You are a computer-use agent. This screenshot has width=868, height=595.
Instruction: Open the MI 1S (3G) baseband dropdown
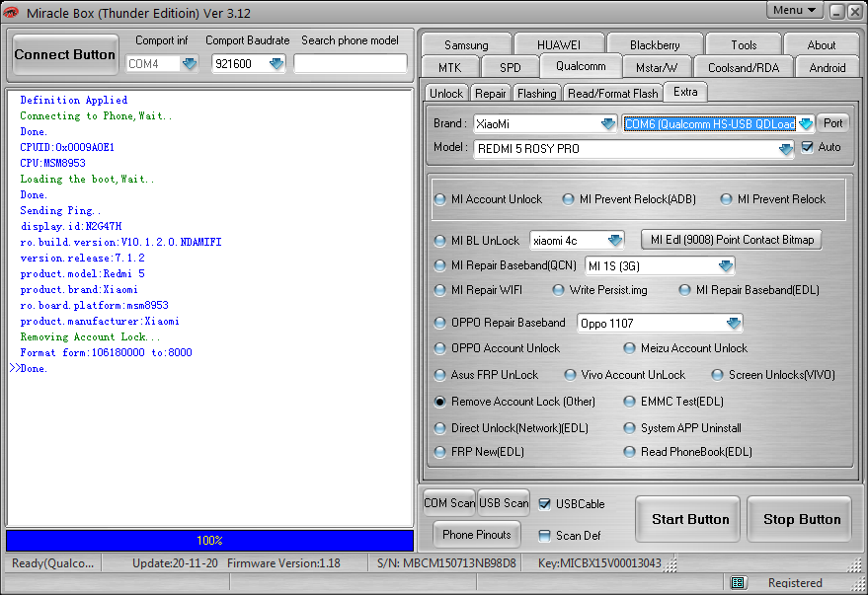click(x=726, y=266)
